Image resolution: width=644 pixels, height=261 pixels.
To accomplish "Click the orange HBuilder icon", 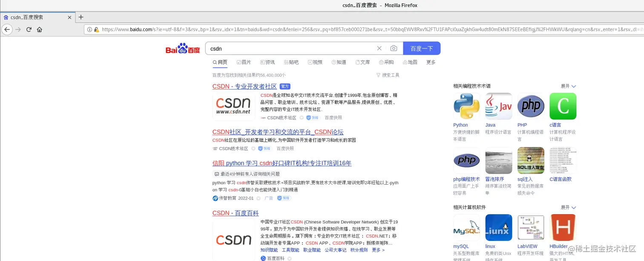I will click(563, 227).
